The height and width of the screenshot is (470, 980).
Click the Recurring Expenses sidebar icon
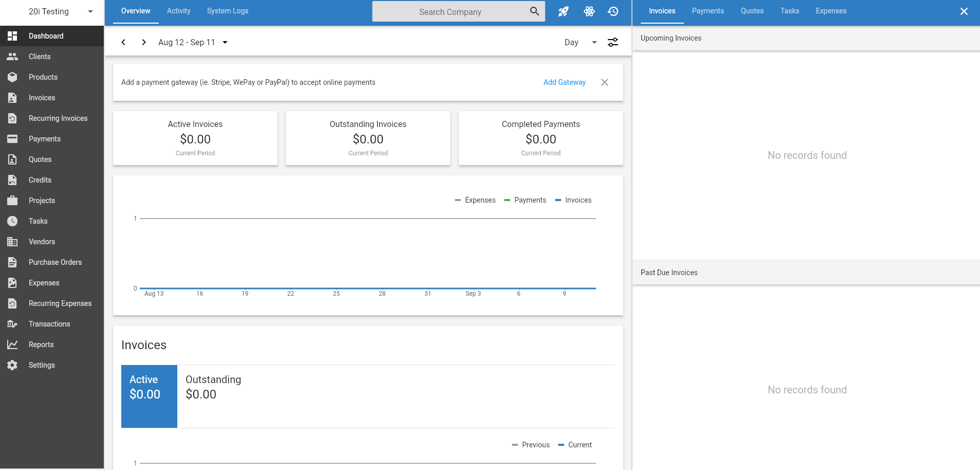(12, 303)
